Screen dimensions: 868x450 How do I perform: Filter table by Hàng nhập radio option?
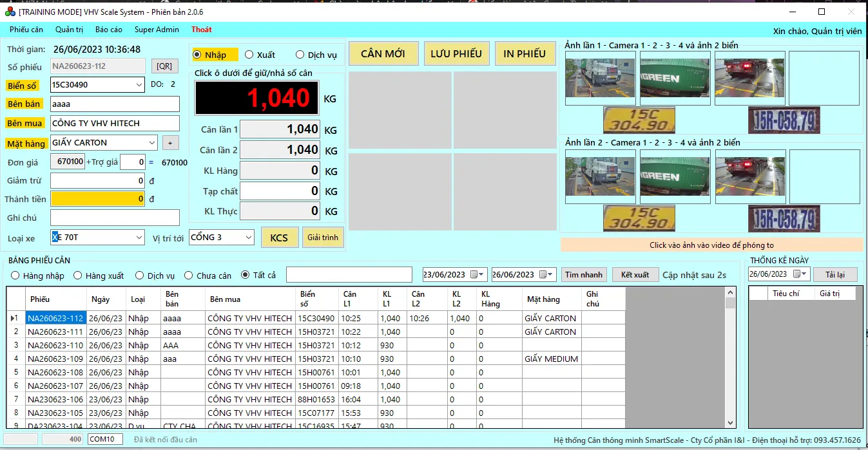click(15, 276)
